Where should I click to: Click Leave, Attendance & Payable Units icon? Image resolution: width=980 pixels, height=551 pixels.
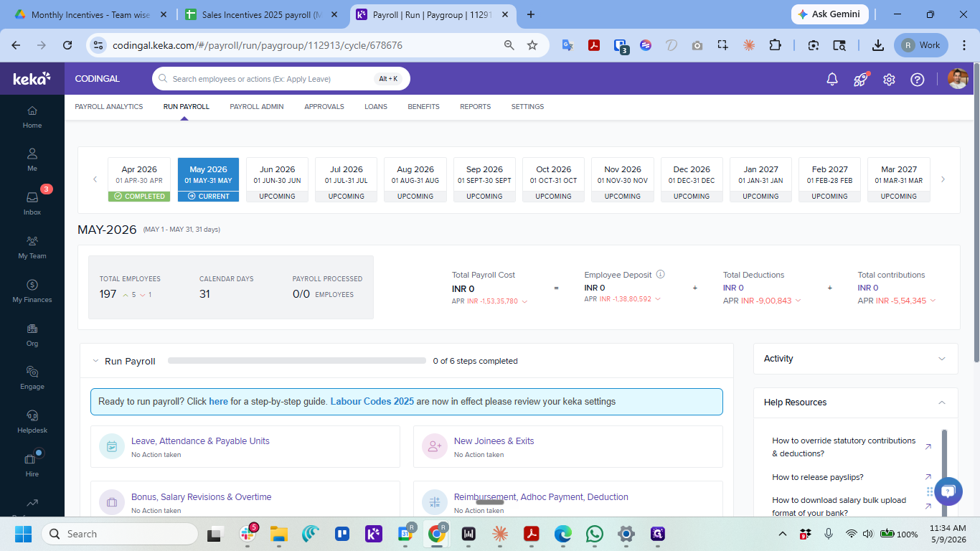pyautogui.click(x=112, y=446)
